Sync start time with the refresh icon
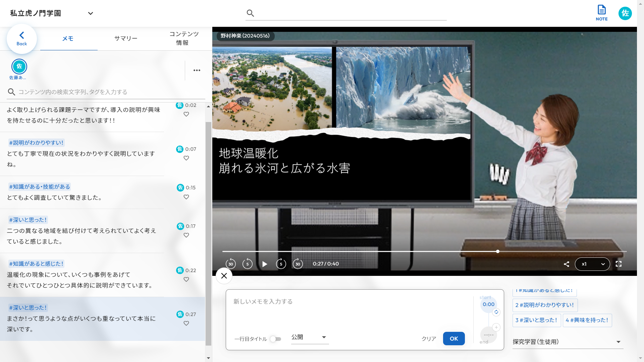Screen dimensions: 644x362 [496, 312]
